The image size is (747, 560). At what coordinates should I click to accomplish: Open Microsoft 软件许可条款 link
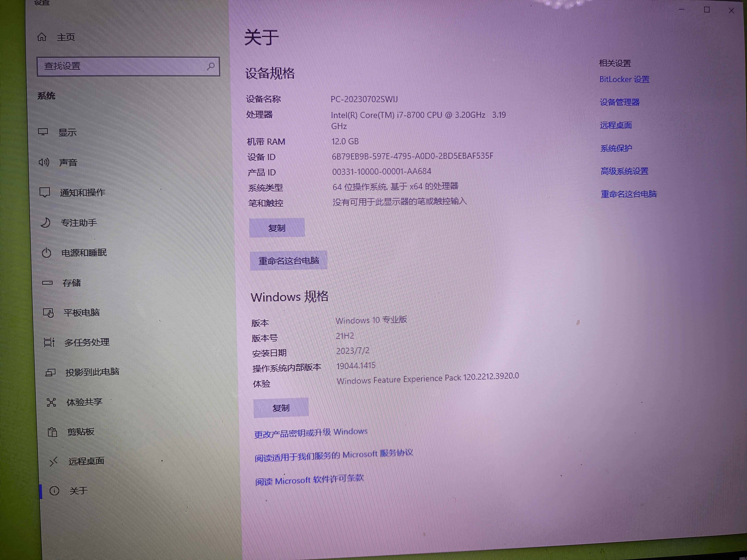coord(309,480)
